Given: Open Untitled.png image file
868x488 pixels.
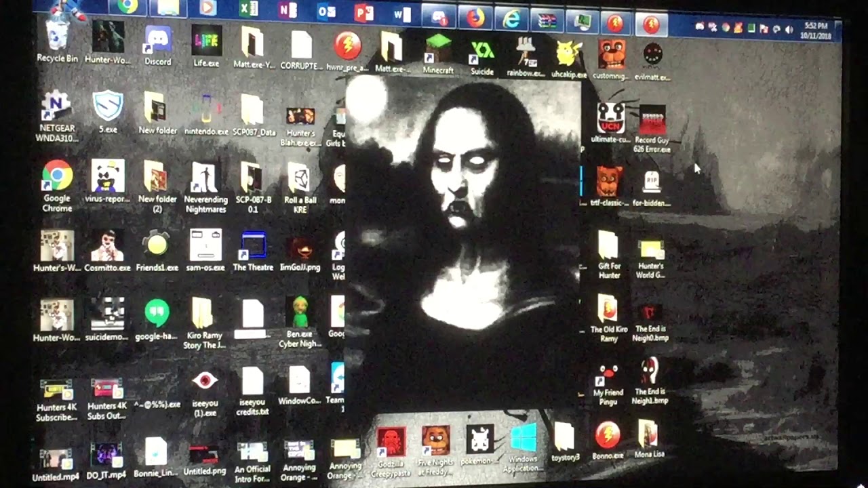Looking at the screenshot, I should (x=204, y=460).
